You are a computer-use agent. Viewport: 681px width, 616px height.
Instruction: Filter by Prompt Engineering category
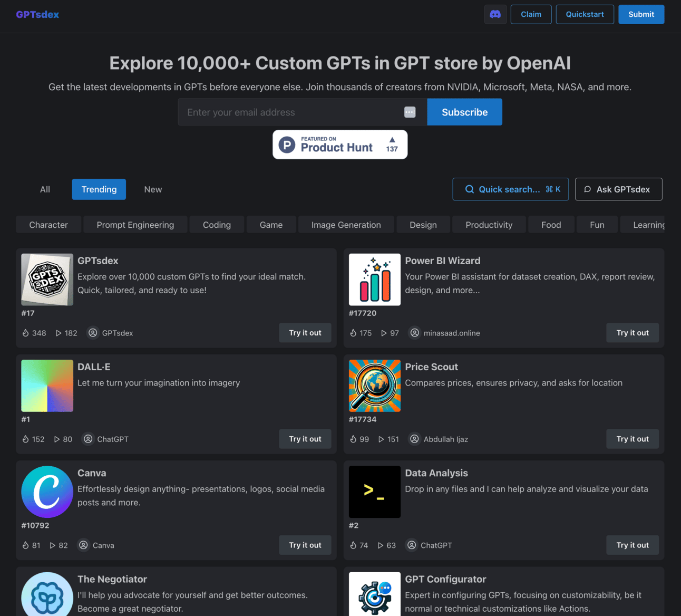point(135,225)
